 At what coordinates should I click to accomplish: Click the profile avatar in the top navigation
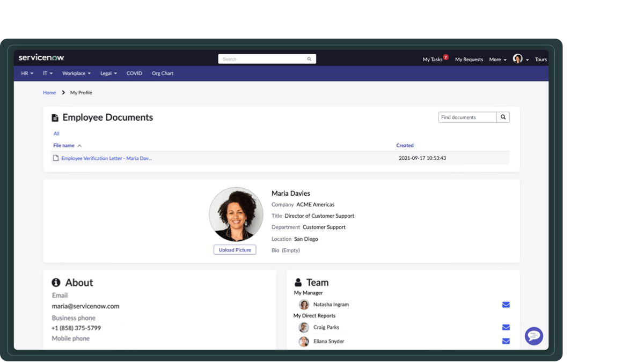tap(517, 59)
